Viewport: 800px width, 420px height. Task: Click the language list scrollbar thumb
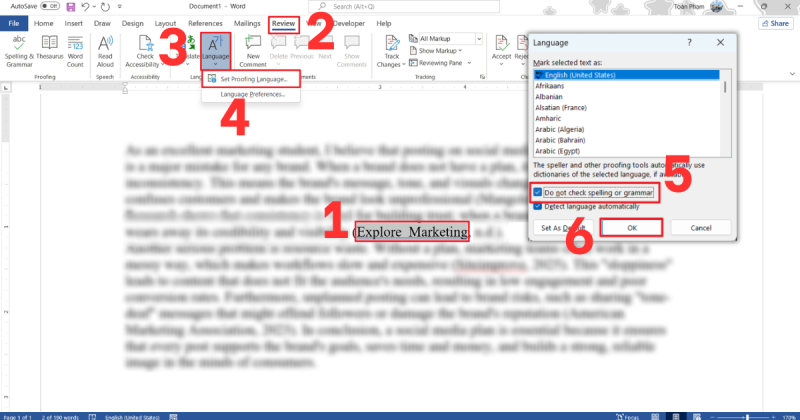(x=725, y=86)
